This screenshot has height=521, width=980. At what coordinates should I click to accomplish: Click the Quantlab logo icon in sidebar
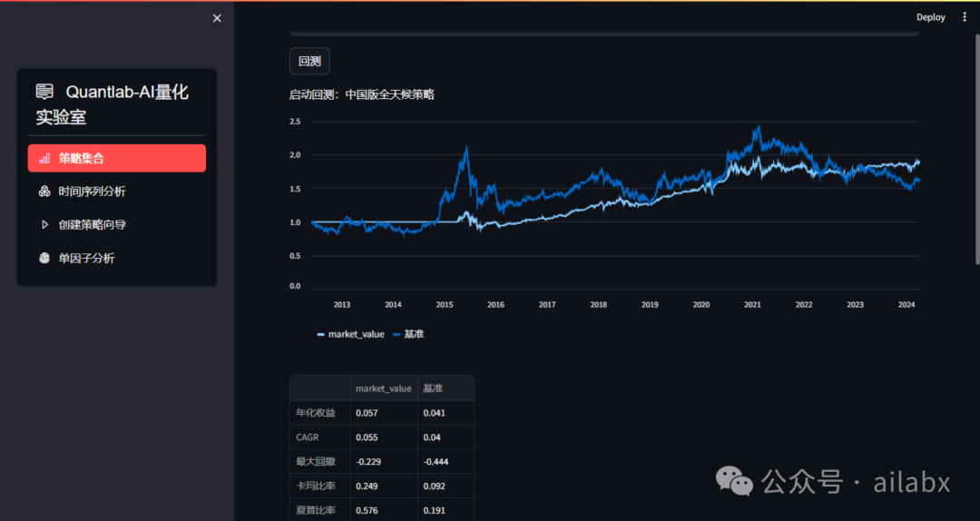(44, 92)
